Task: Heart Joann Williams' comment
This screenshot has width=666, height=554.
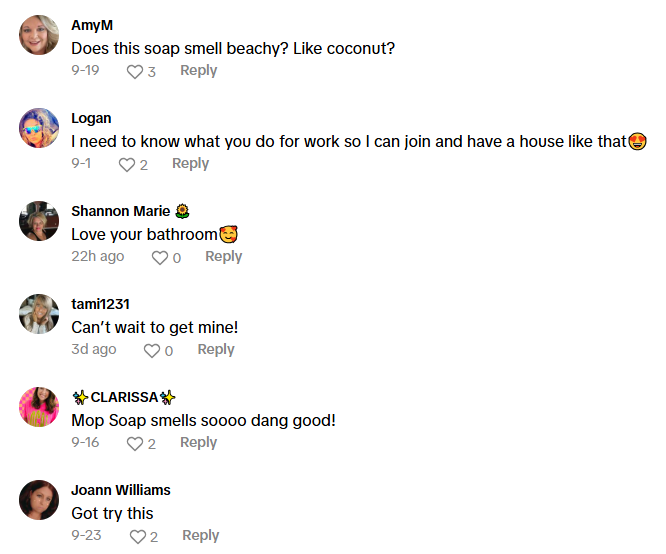Action: (x=137, y=537)
